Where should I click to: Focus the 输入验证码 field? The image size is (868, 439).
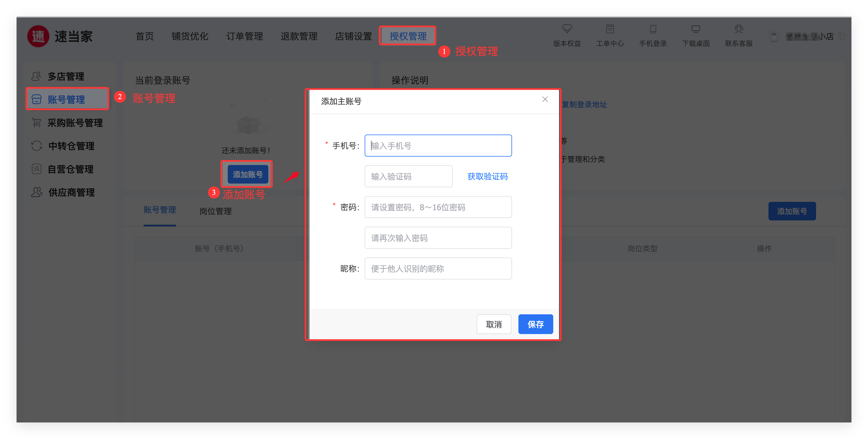click(x=408, y=177)
